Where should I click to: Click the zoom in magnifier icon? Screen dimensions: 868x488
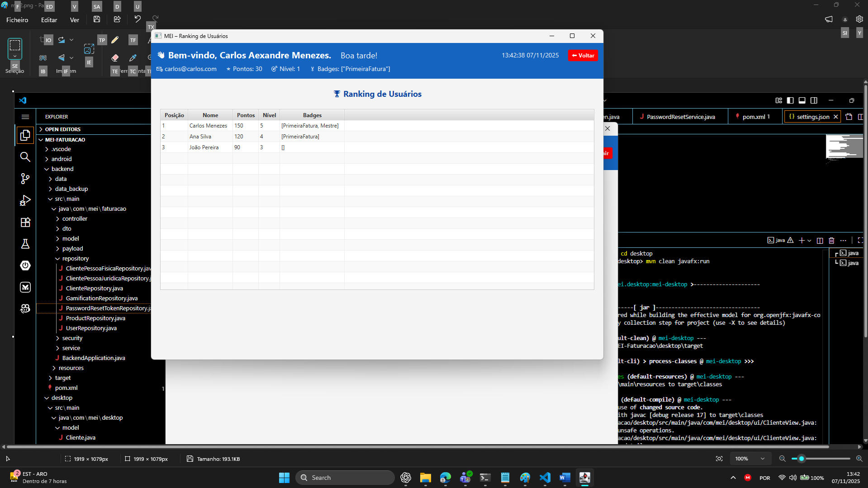(x=859, y=459)
